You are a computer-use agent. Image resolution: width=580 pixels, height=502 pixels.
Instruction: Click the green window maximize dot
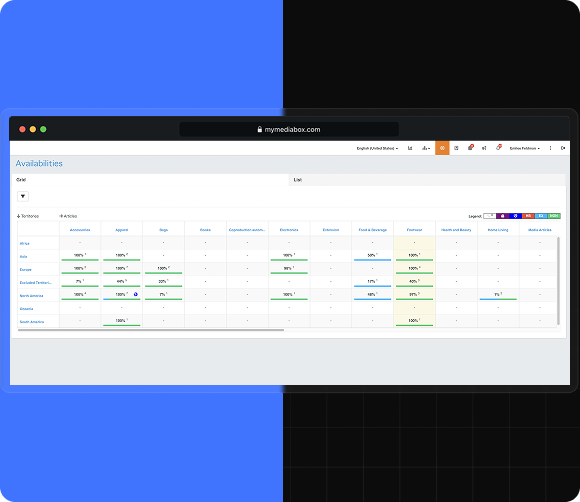[43, 129]
